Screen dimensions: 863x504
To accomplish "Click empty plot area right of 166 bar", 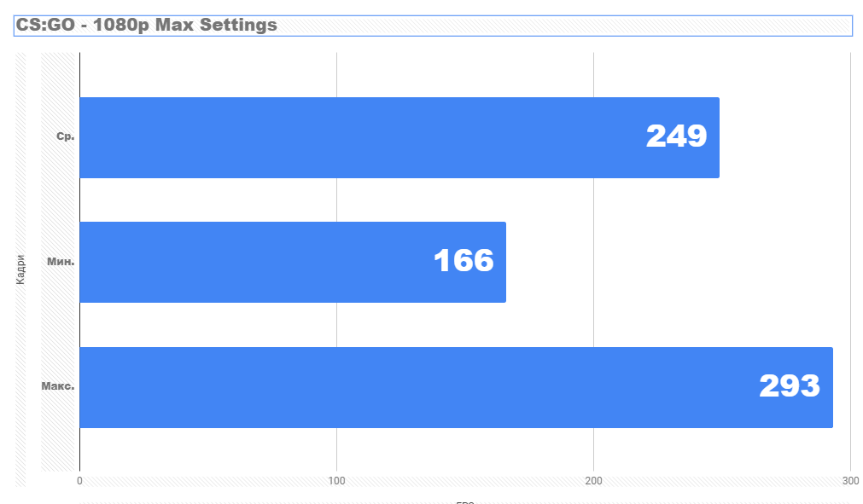I will pyautogui.click(x=677, y=262).
